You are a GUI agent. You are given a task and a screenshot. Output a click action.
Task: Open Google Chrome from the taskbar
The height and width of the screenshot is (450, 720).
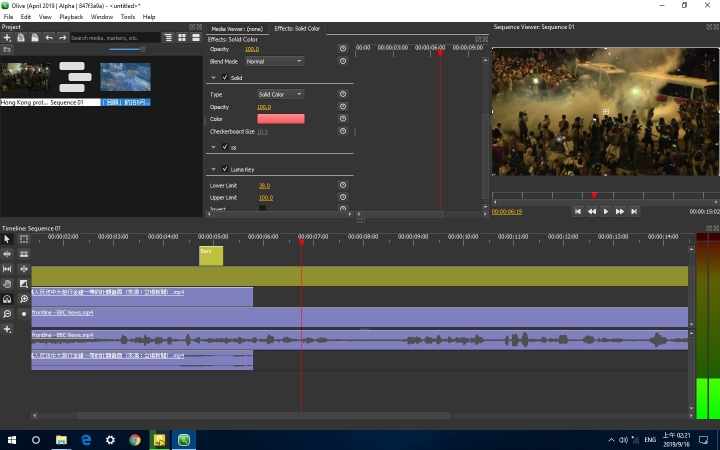(135, 440)
